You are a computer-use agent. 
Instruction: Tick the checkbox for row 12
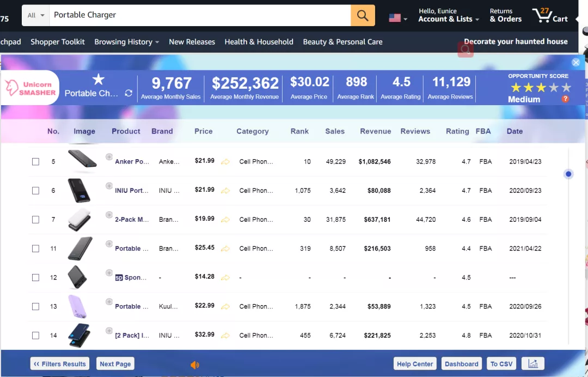(x=35, y=278)
